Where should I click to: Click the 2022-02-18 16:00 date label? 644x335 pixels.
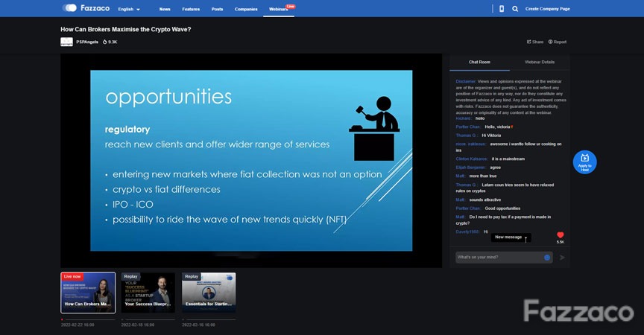tap(138, 325)
